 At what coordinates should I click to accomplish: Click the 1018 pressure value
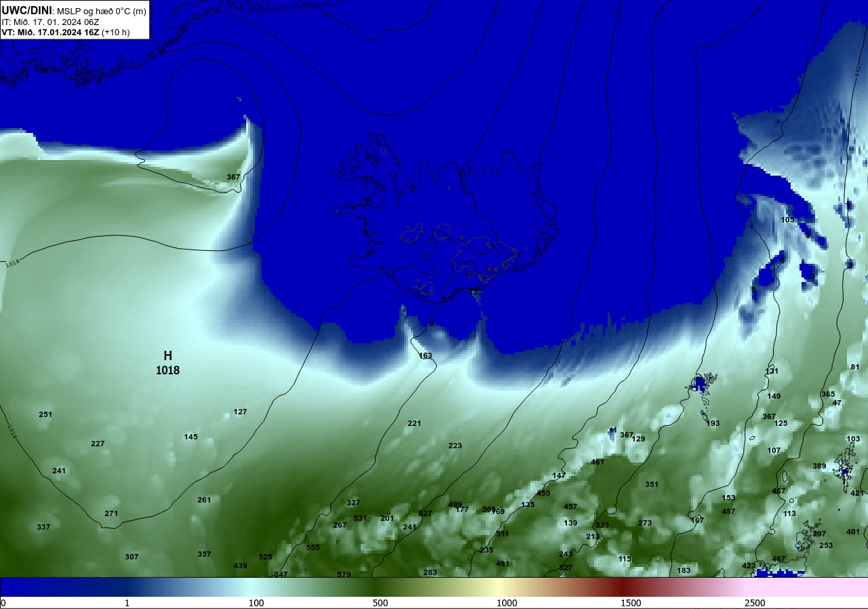[x=167, y=370]
